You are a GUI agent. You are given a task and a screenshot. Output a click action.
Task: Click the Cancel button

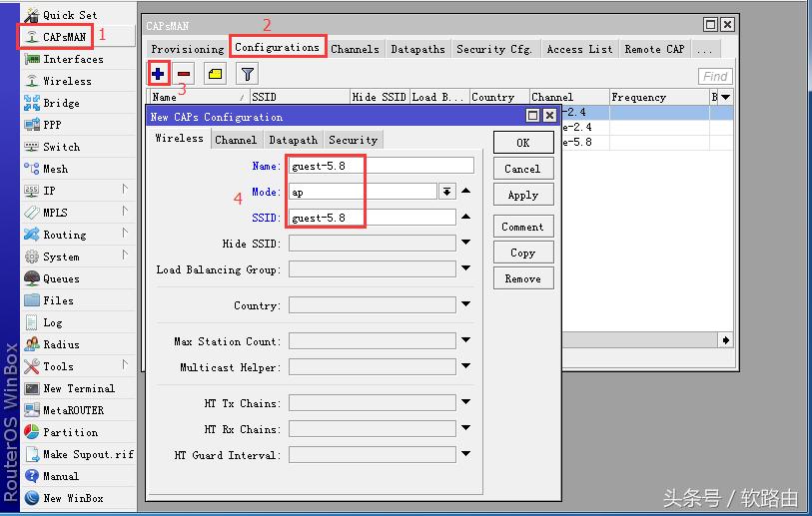523,169
